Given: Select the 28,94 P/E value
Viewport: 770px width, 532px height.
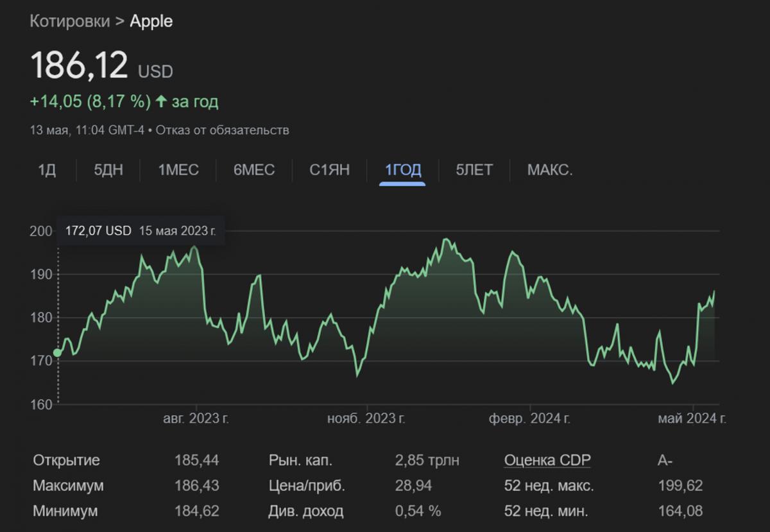Looking at the screenshot, I should point(414,486).
